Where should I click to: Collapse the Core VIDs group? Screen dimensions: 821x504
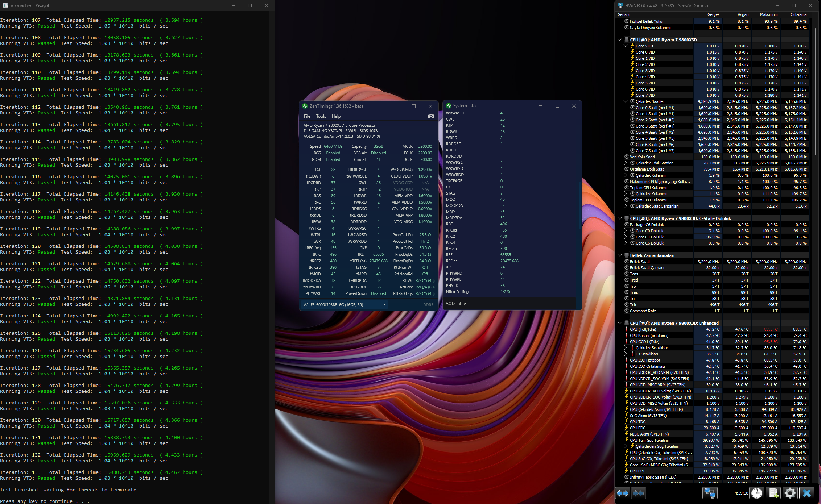pyautogui.click(x=626, y=46)
